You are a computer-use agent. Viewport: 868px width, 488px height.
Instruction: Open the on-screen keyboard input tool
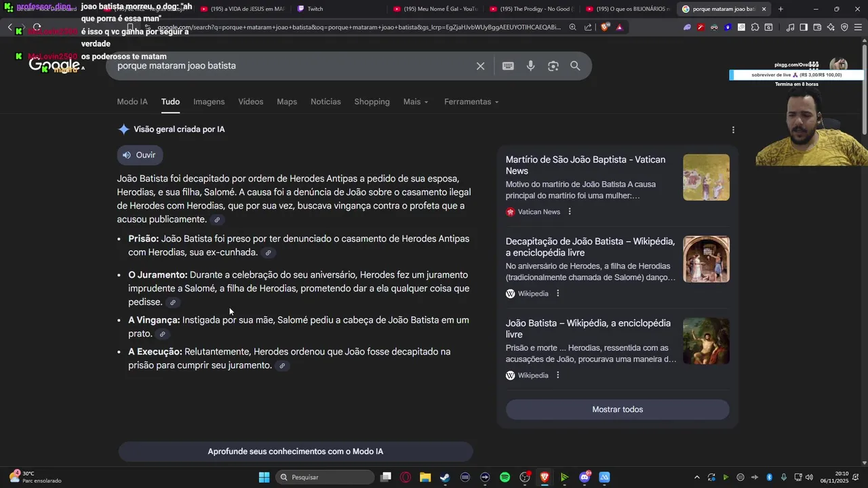[508, 66]
